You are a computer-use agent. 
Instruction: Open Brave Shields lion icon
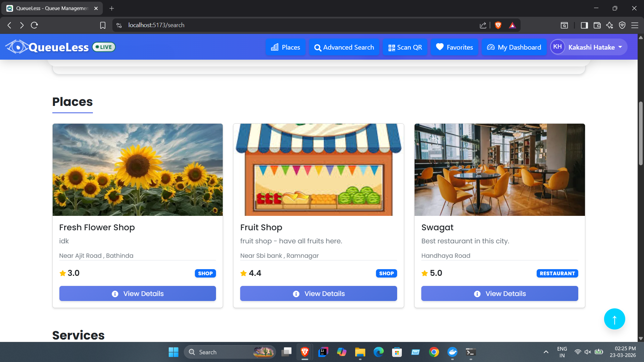point(498,25)
